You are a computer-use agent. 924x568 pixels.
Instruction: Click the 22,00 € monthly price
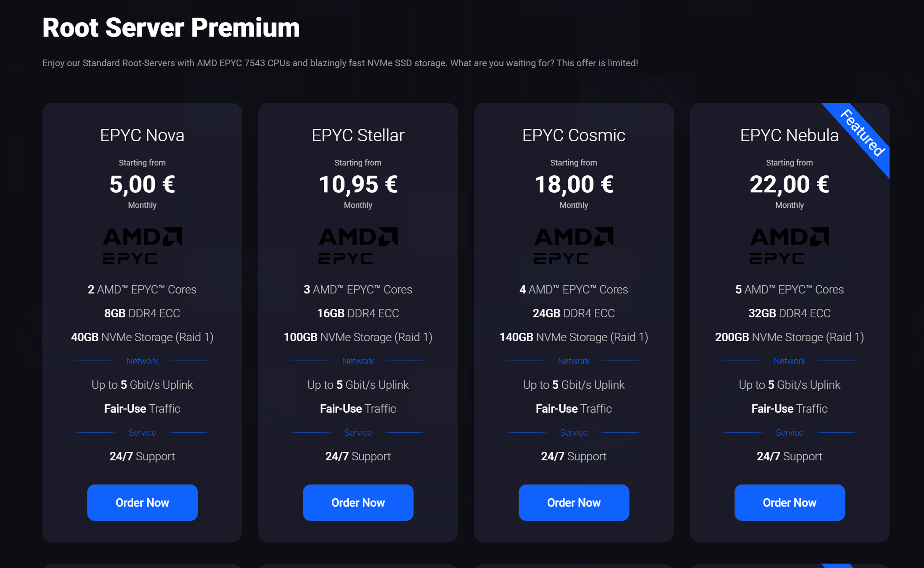(x=789, y=184)
